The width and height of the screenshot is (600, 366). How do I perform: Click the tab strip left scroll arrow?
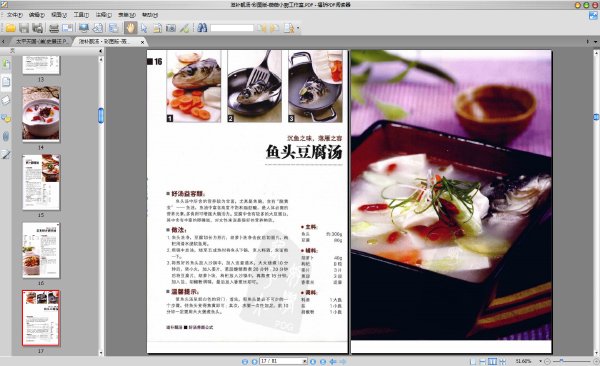pyautogui.click(x=3, y=42)
